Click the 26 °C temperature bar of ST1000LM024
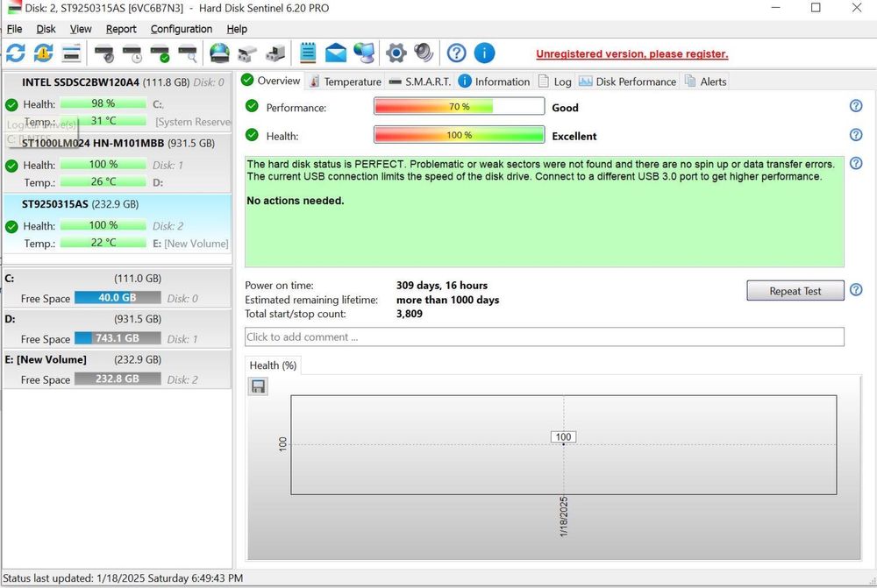 pyautogui.click(x=103, y=181)
